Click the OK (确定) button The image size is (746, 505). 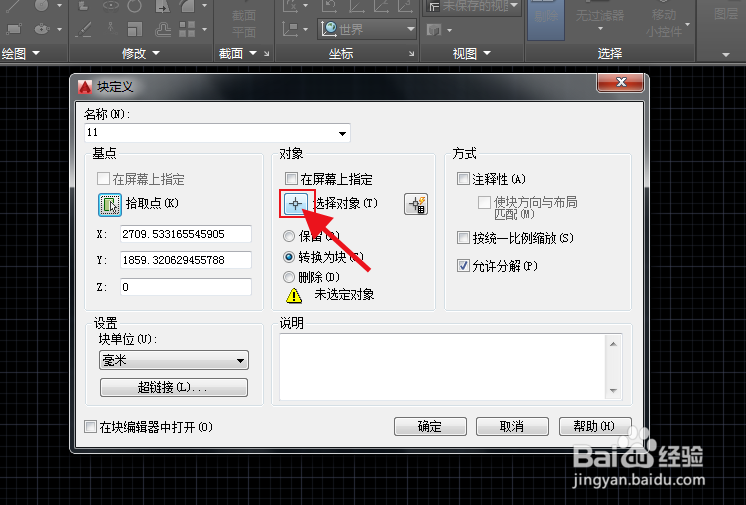[430, 426]
